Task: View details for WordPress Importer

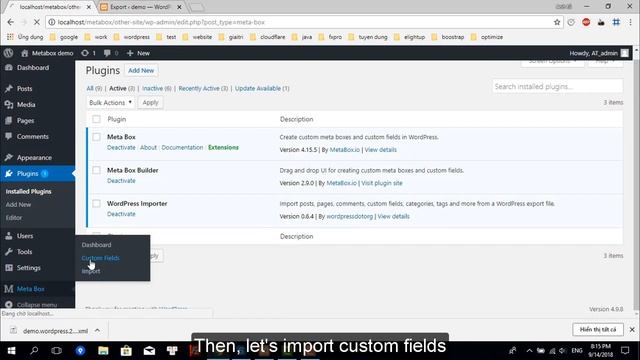Action: (393, 216)
